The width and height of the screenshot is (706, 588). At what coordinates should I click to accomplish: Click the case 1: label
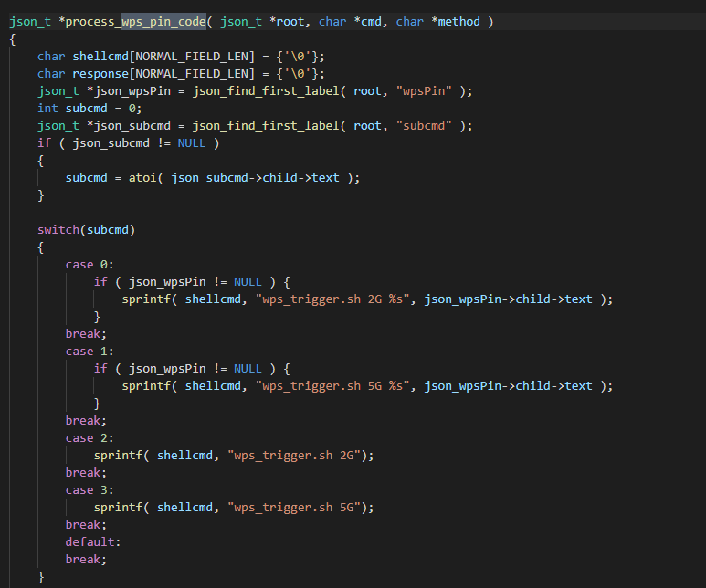point(90,352)
